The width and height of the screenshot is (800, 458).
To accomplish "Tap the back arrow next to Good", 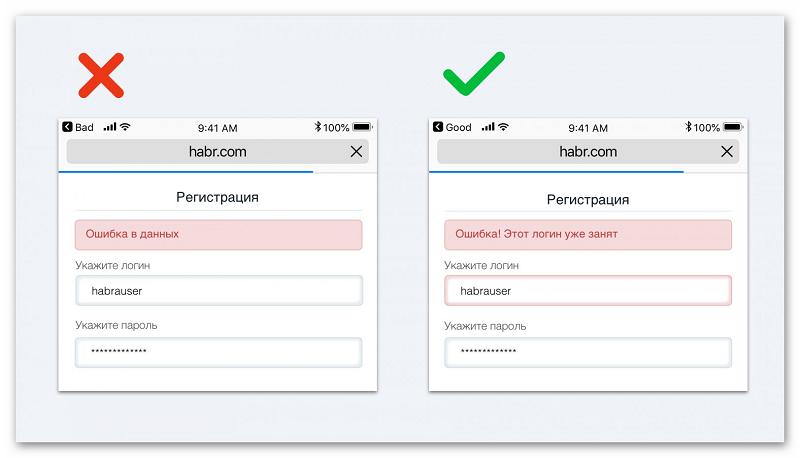I will tap(438, 126).
